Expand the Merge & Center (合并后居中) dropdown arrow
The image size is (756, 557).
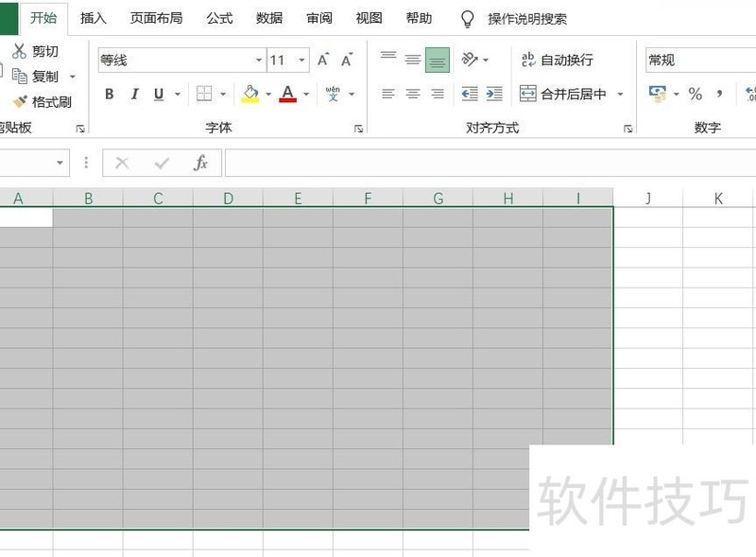(621, 94)
